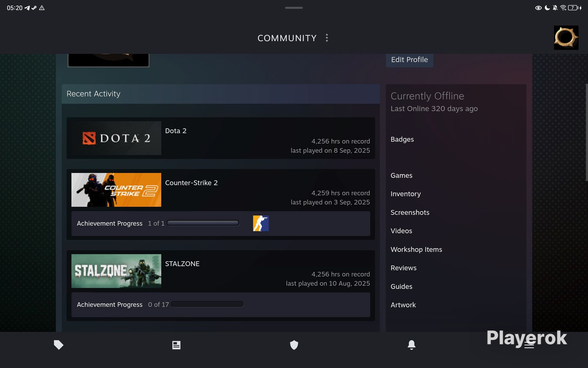Tap the Wi-Fi icon in status bar
Viewport: 588px width, 368px height.
point(563,8)
